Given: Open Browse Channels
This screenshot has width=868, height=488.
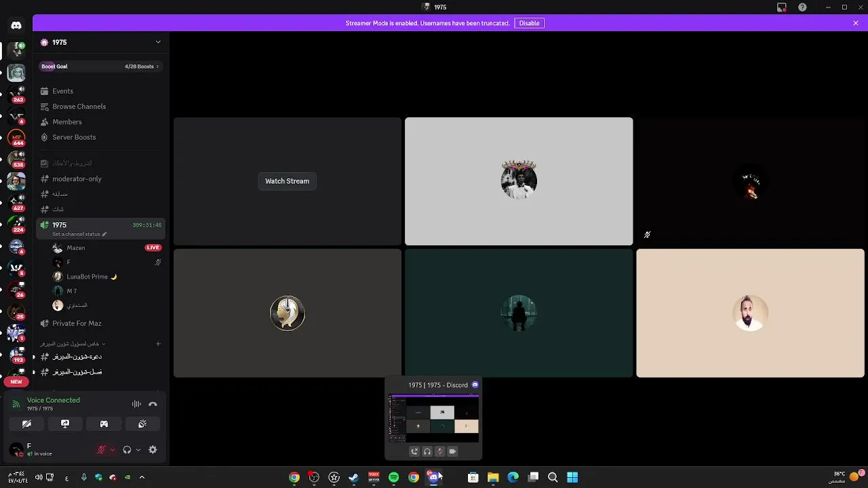Looking at the screenshot, I should tap(101, 106).
